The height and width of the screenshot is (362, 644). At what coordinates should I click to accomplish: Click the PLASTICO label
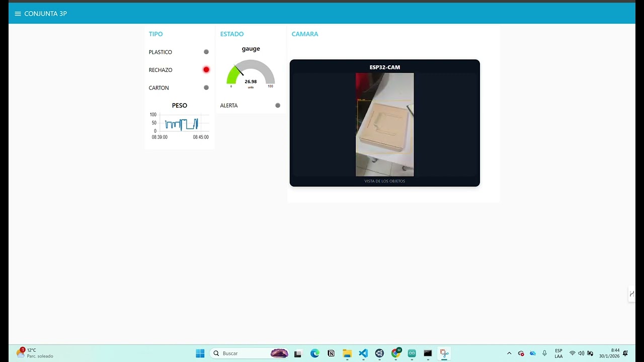pos(160,52)
